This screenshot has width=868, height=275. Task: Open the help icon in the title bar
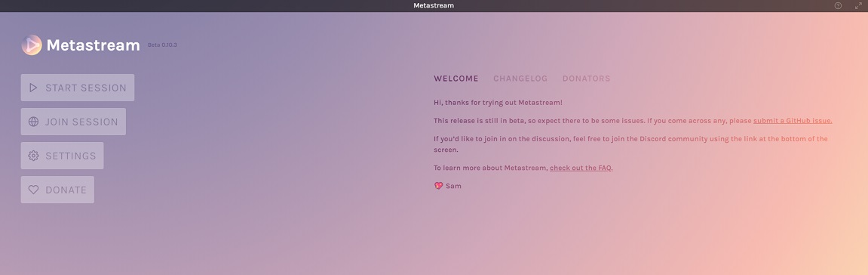tap(838, 5)
